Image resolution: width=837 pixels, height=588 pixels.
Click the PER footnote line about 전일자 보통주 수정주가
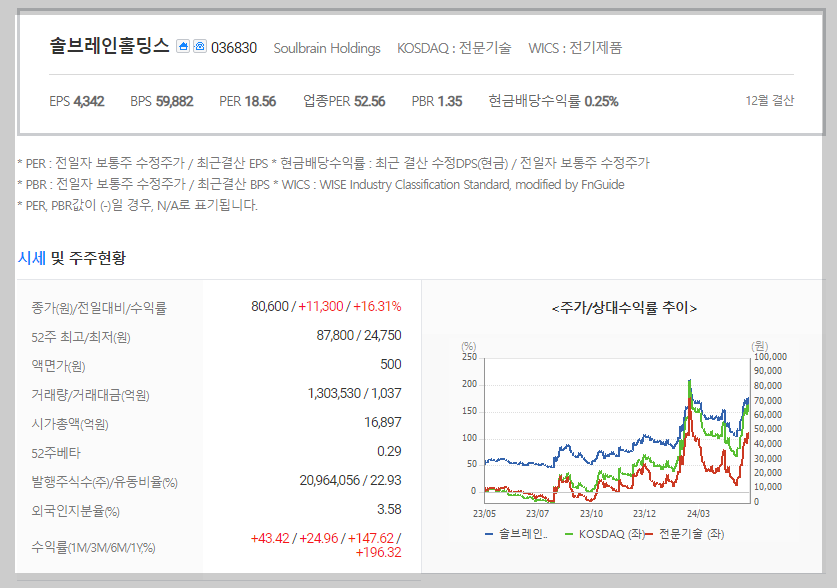tap(334, 163)
